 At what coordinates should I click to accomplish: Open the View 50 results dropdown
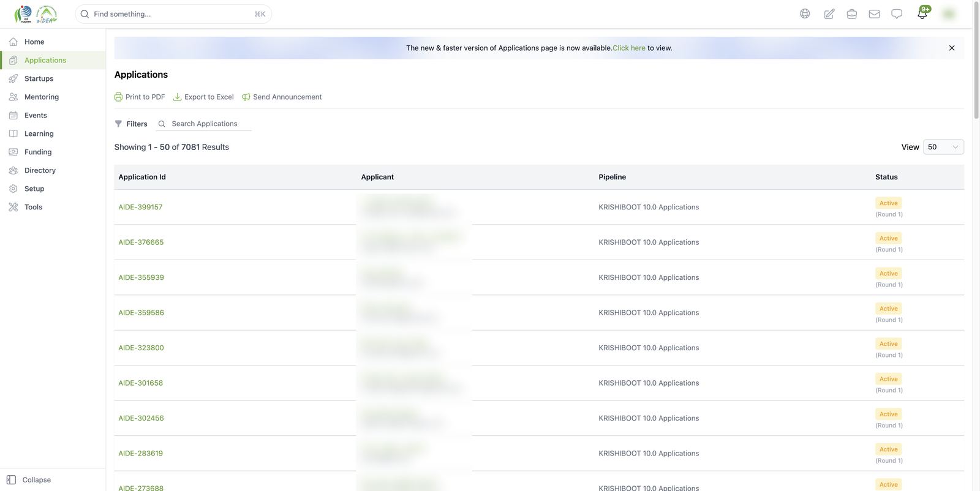click(943, 147)
